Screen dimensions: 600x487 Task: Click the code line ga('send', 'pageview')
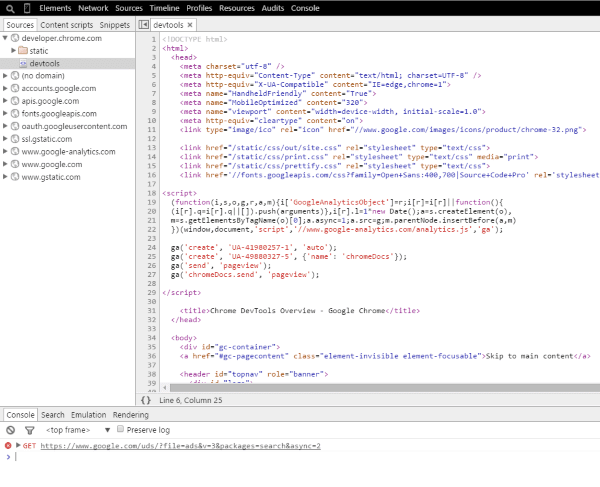(x=221, y=265)
